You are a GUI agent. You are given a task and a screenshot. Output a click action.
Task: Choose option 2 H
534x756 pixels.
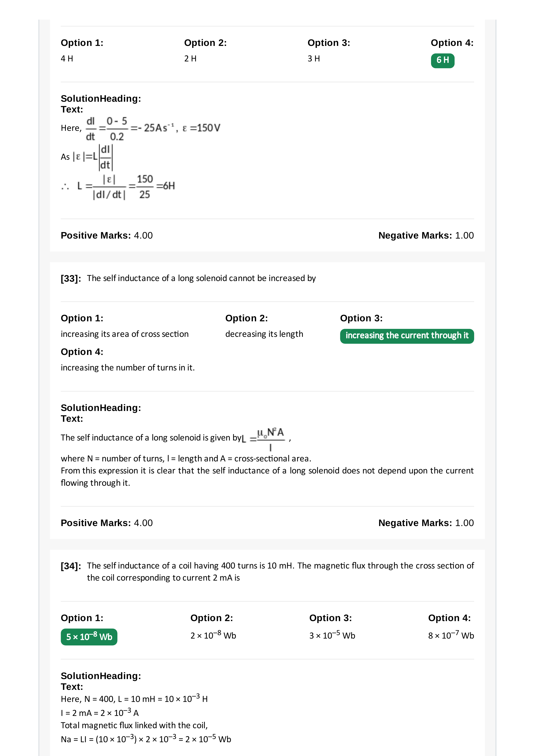tap(190, 59)
